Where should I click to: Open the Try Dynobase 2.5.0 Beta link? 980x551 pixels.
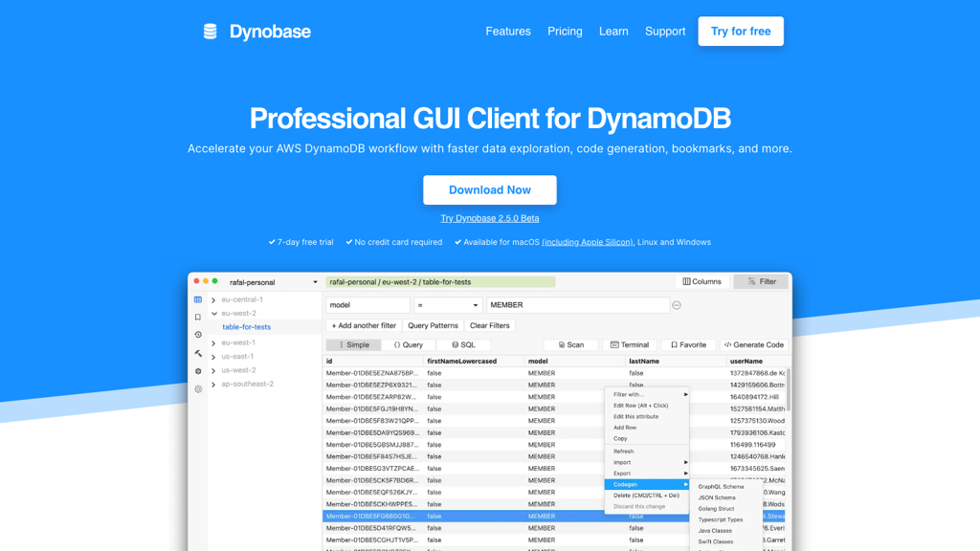(x=489, y=218)
